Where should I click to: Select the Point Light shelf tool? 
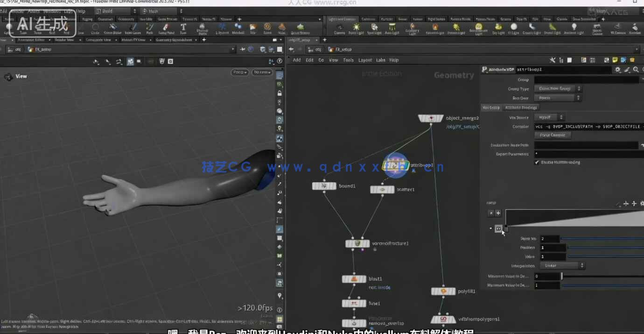pyautogui.click(x=356, y=28)
